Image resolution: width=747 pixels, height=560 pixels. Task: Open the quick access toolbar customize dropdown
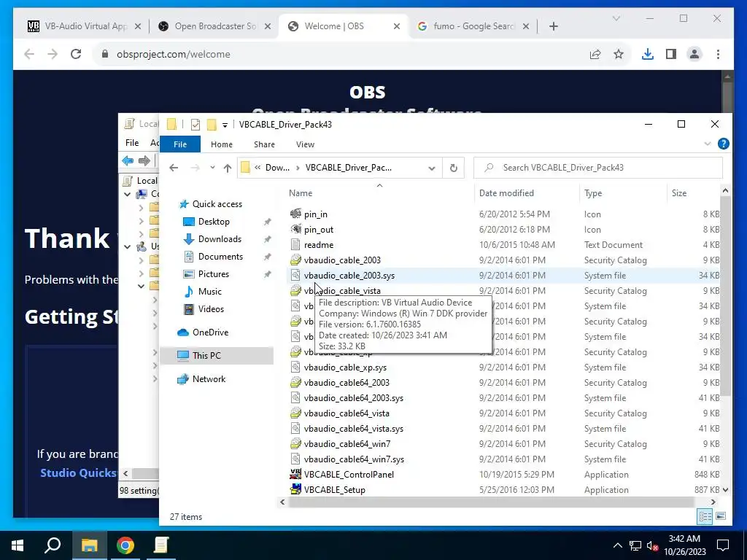pos(225,125)
